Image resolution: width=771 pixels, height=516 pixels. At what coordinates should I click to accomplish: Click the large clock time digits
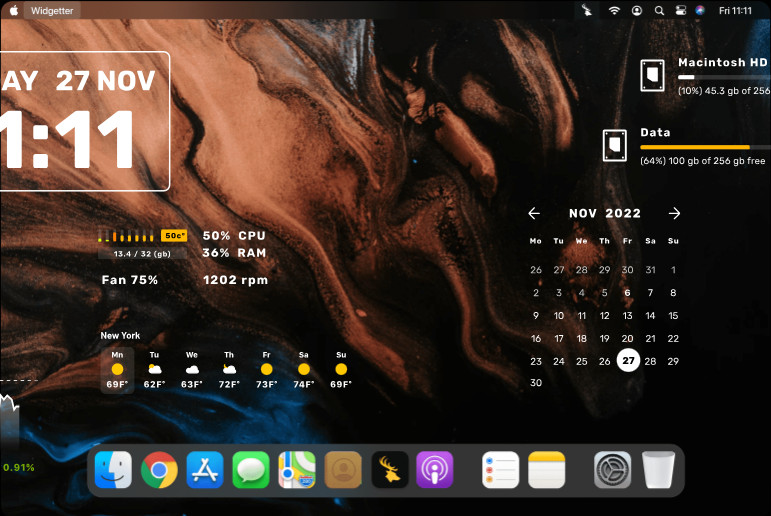click(67, 139)
